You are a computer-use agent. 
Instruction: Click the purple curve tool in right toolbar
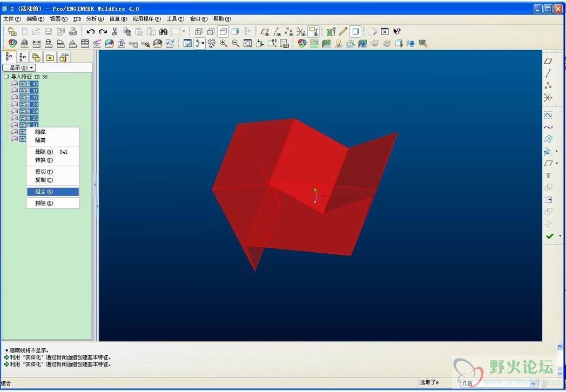tap(548, 127)
